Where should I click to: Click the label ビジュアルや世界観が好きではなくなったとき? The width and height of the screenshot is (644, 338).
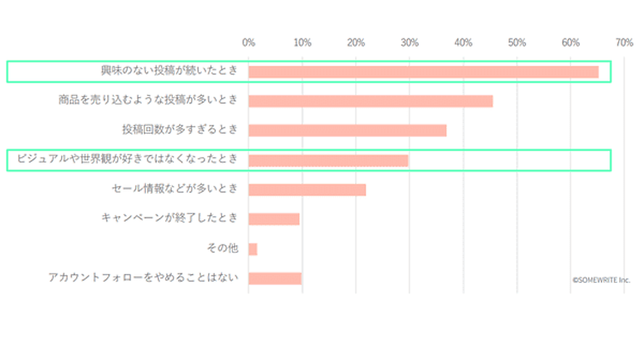(x=127, y=159)
